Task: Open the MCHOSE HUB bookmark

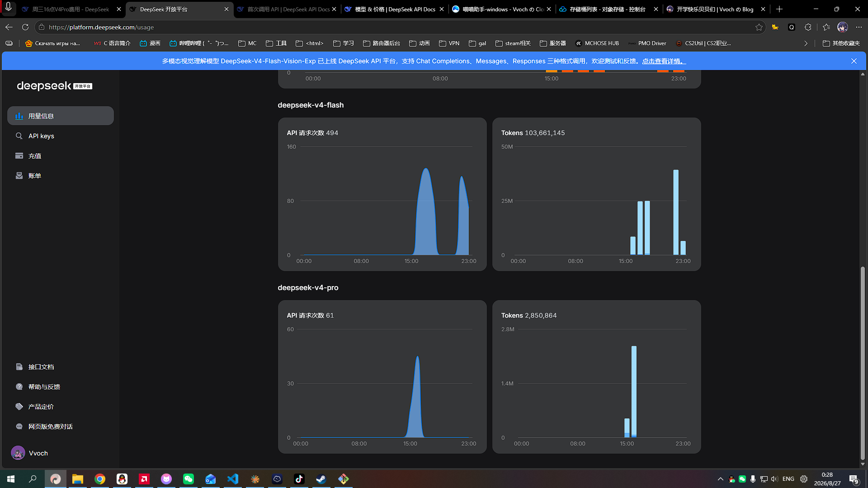Action: tap(597, 43)
